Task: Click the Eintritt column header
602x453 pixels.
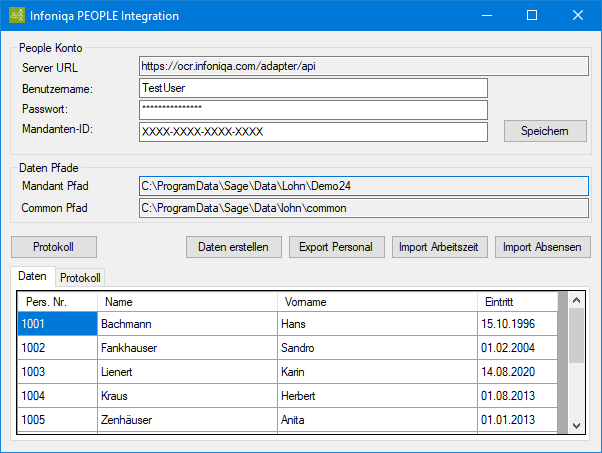Action: click(x=517, y=302)
